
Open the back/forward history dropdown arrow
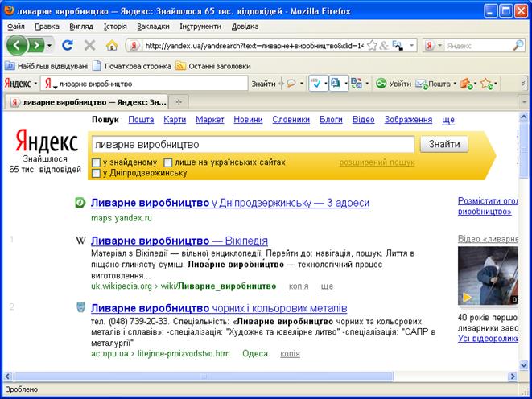tap(50, 45)
